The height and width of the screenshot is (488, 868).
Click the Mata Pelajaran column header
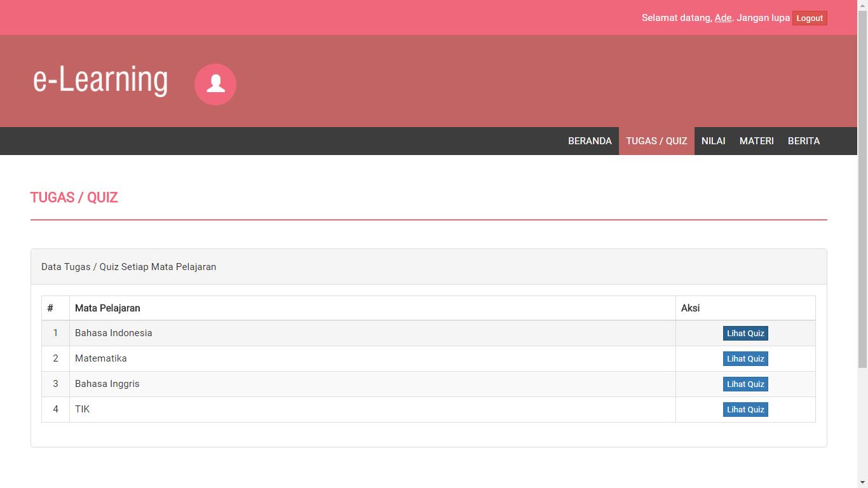tap(107, 308)
